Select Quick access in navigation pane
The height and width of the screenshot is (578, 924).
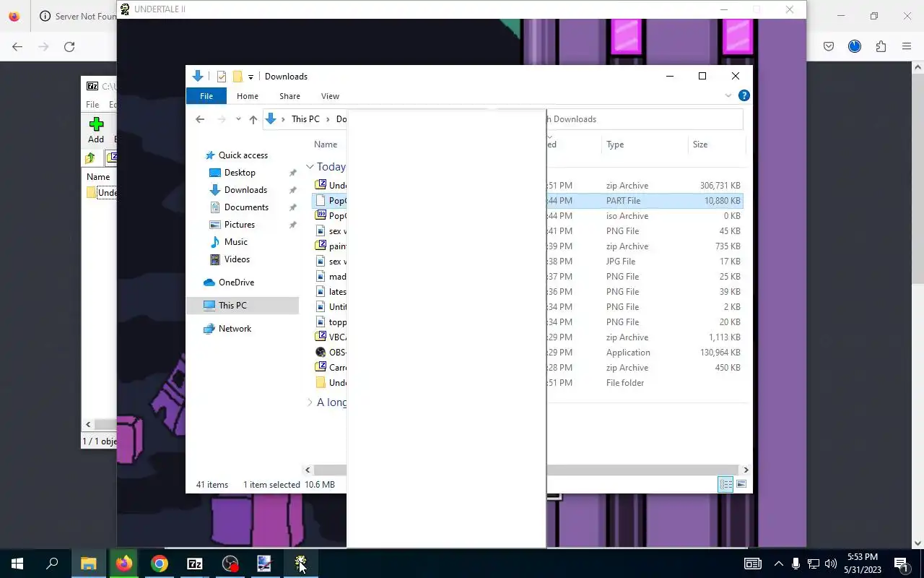coord(243,155)
